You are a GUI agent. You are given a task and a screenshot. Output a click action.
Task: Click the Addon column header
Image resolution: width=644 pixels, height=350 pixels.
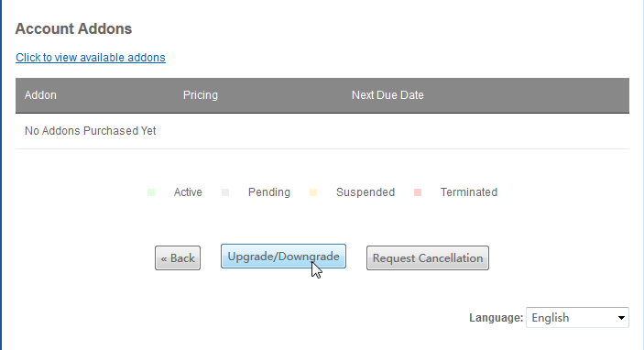click(x=40, y=95)
